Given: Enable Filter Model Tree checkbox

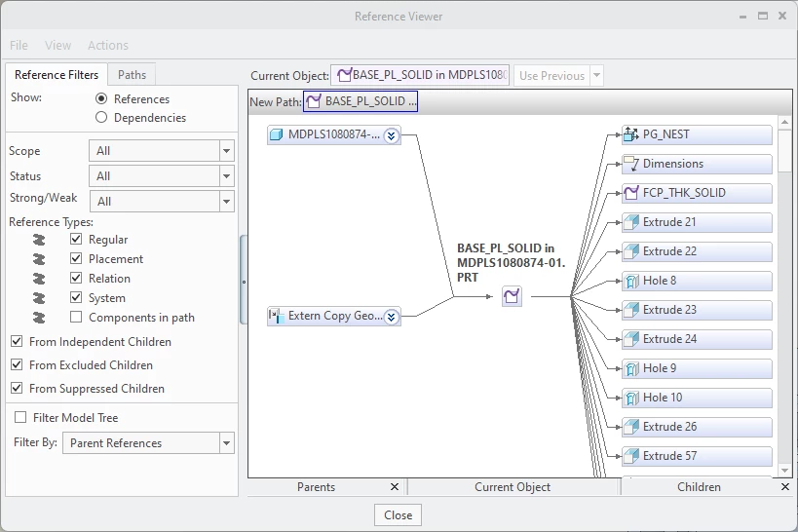Looking at the screenshot, I should [20, 417].
